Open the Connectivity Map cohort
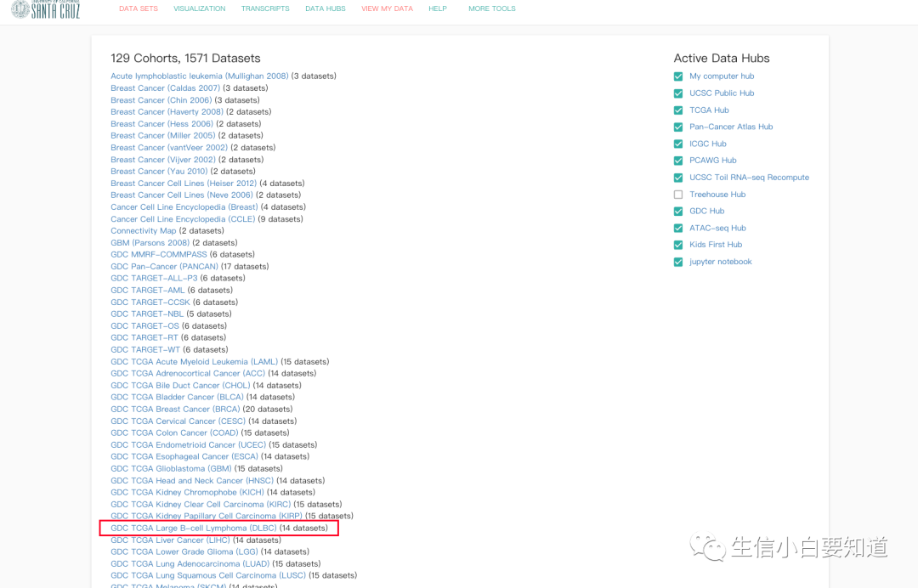The height and width of the screenshot is (588, 918). point(144,231)
